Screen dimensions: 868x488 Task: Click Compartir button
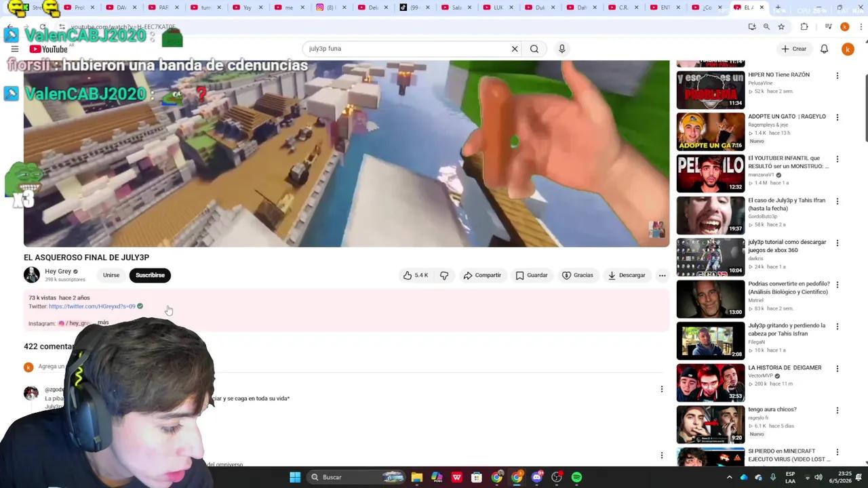(482, 275)
